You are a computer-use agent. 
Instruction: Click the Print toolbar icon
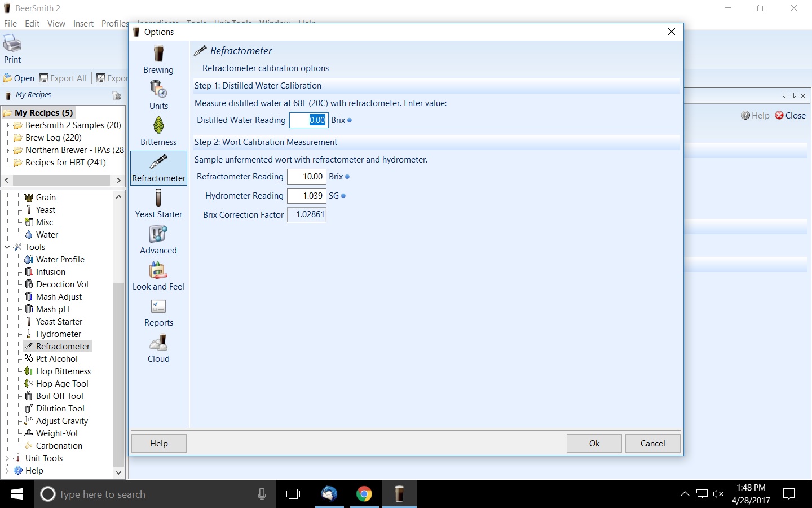tap(12, 49)
